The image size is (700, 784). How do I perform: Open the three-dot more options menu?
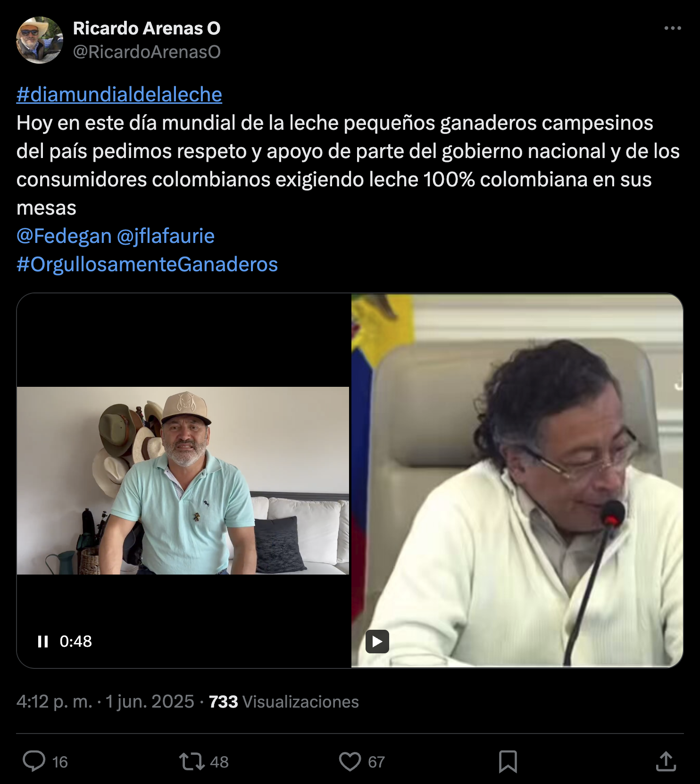673,28
